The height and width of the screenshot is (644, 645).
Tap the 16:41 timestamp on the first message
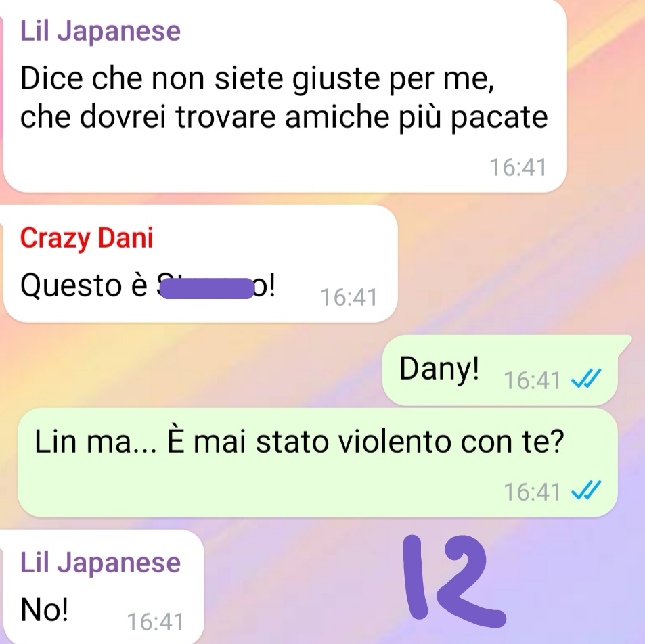point(518,167)
